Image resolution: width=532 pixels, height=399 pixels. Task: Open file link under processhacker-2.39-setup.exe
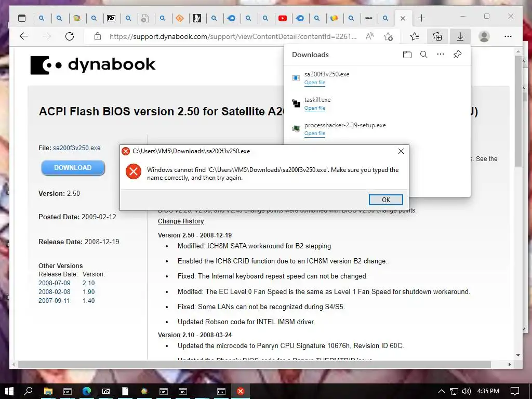tap(314, 134)
